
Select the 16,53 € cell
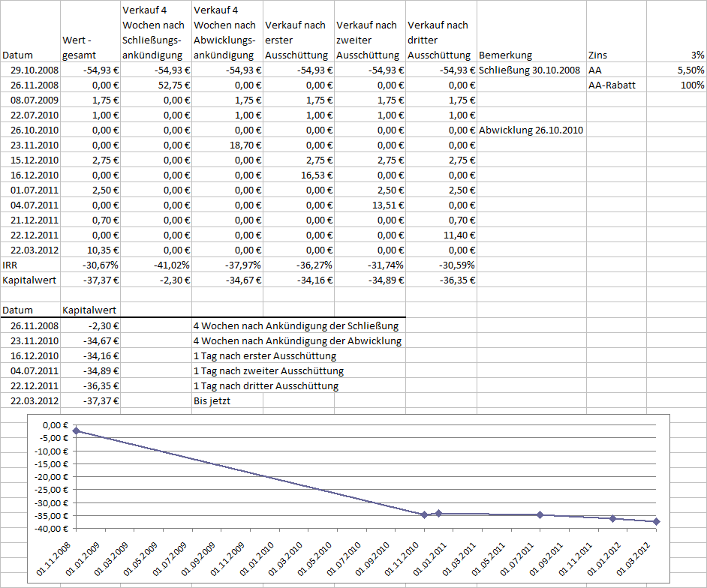[x=299, y=175]
